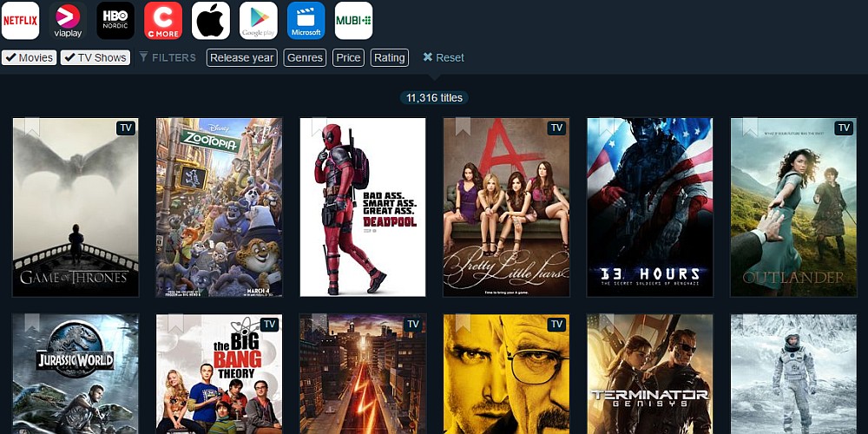
Task: Open the Zootopia poster
Action: coord(220,207)
